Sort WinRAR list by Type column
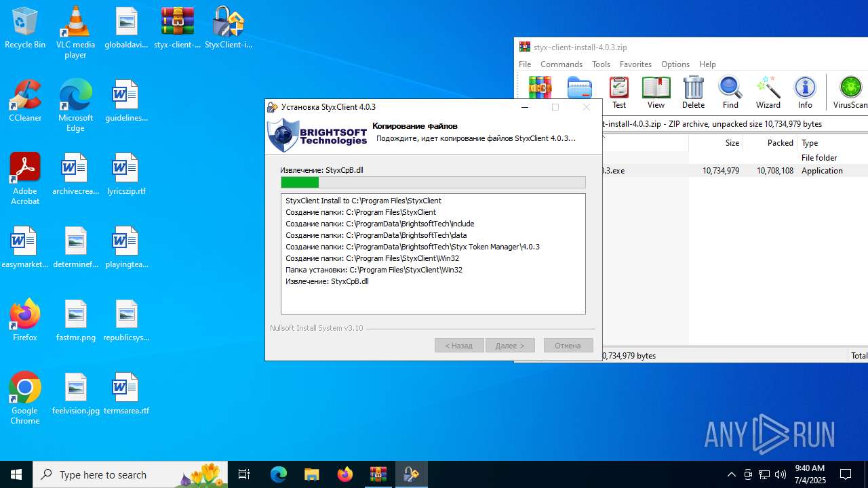The width and height of the screenshot is (868, 488). pyautogui.click(x=832, y=143)
